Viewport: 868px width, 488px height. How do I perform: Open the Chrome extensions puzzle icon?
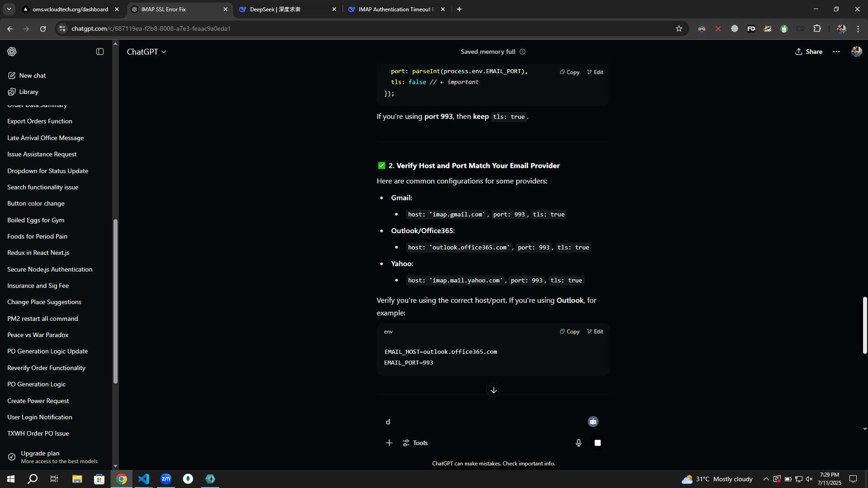(817, 28)
